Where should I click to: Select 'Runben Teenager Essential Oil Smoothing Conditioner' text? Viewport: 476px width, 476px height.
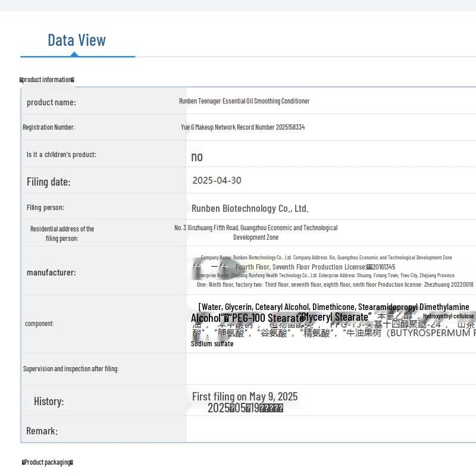(x=244, y=101)
